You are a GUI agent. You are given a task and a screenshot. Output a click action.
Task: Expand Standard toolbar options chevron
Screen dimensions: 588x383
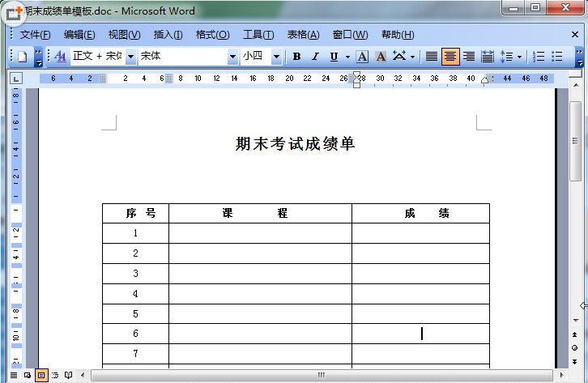pos(38,57)
